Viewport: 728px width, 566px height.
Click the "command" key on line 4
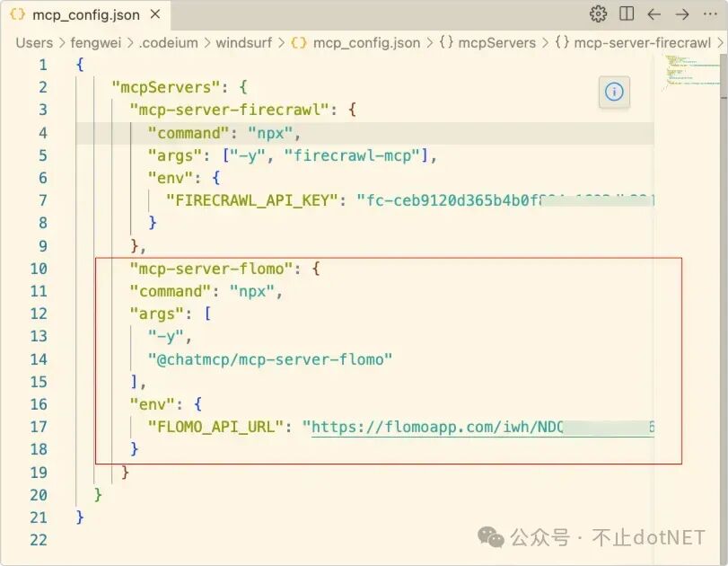[189, 133]
